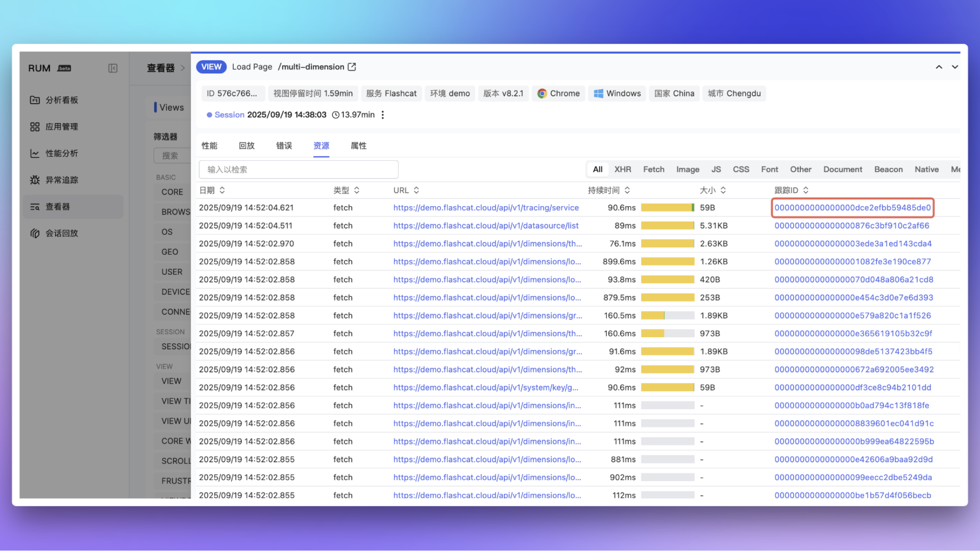
Task: Collapse the RUM sidebar panel icon
Action: tap(113, 68)
